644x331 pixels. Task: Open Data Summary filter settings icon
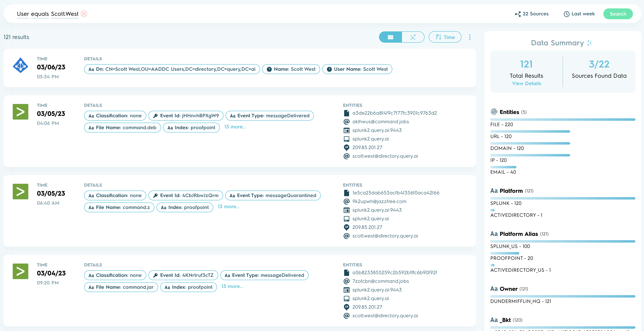click(x=589, y=43)
